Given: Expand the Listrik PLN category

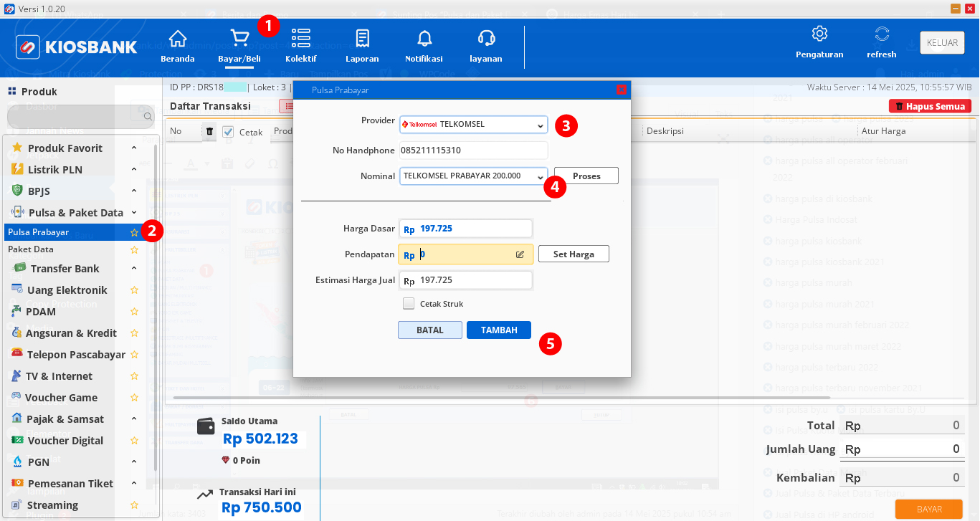Looking at the screenshot, I should click(134, 169).
